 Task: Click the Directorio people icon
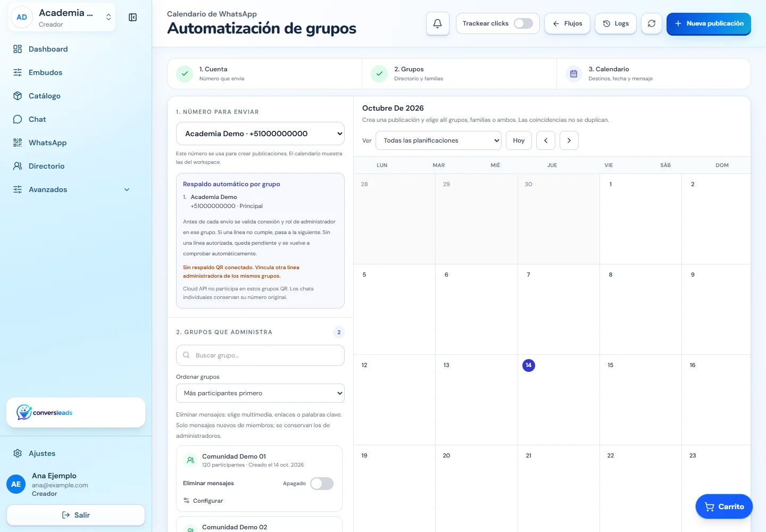tap(18, 166)
